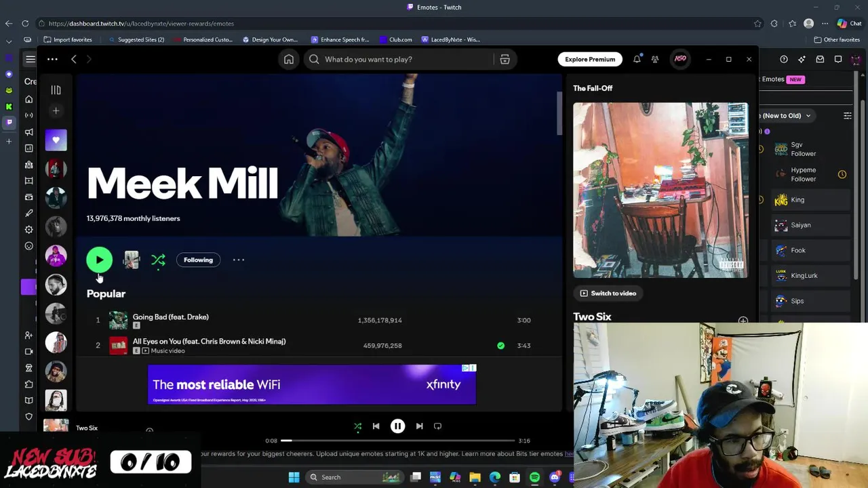
Task: Select the Saiyan emote
Action: coord(811,225)
